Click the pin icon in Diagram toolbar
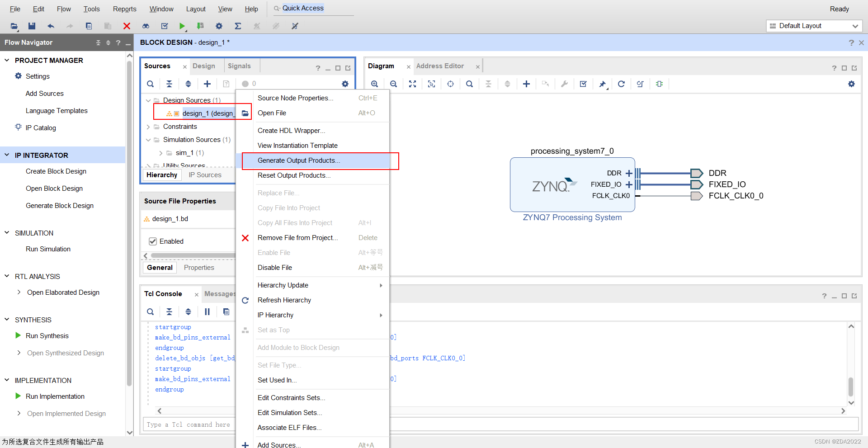Screen dimensions: 868x448 (x=603, y=84)
